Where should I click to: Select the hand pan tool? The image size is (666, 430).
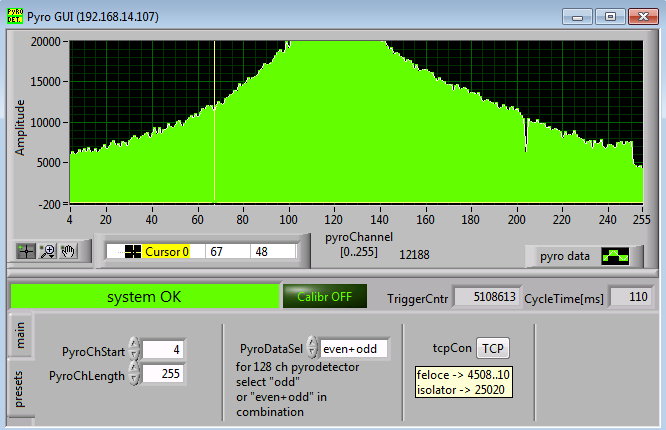click(68, 251)
